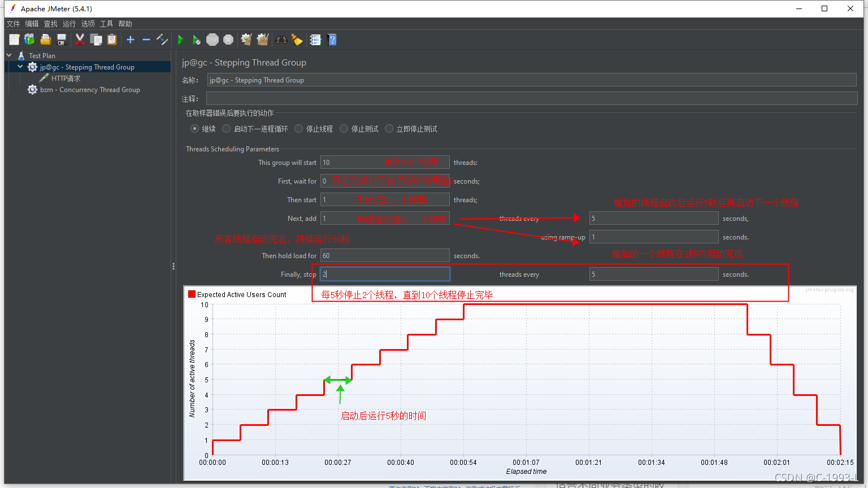This screenshot has height=488, width=868.
Task: Cut the selected element with scissors icon
Action: click(x=80, y=40)
